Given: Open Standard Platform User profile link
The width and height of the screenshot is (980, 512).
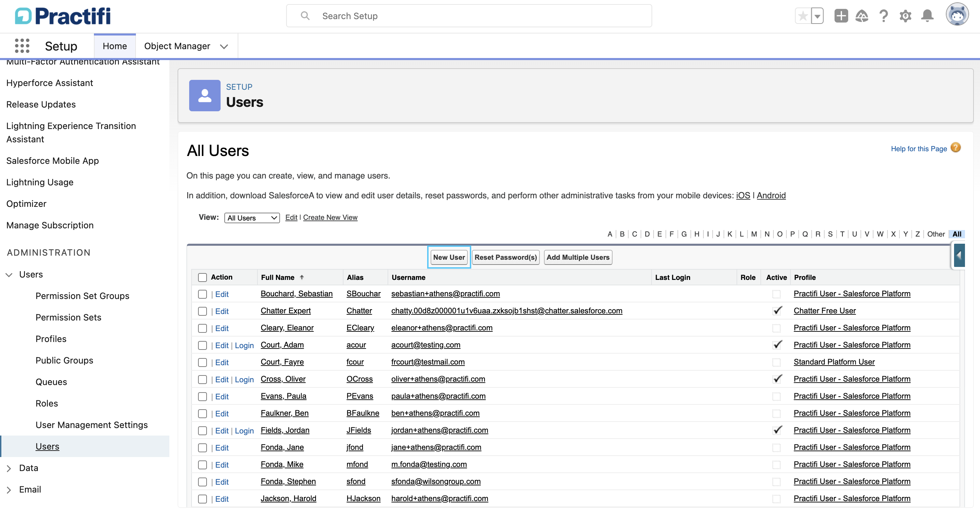Looking at the screenshot, I should [834, 362].
